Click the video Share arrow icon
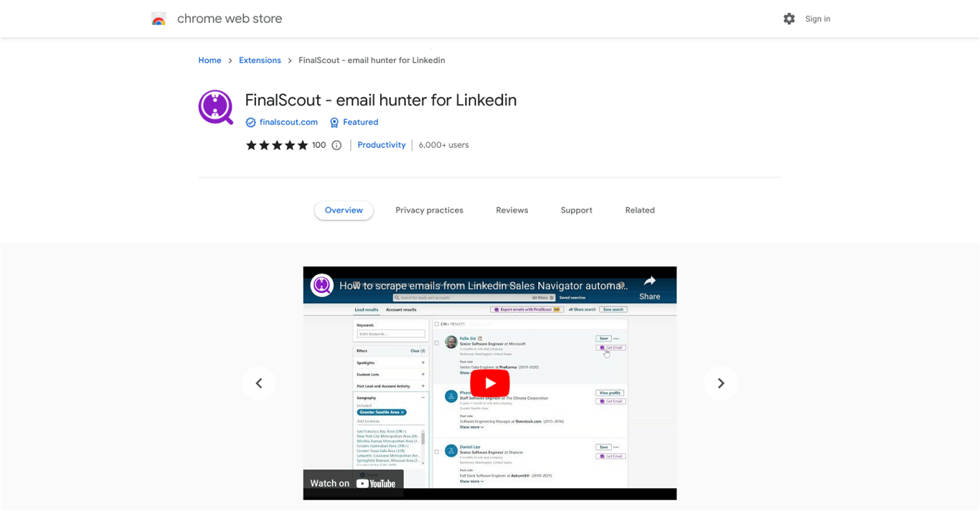Image resolution: width=980 pixels, height=511 pixels. tap(649, 281)
